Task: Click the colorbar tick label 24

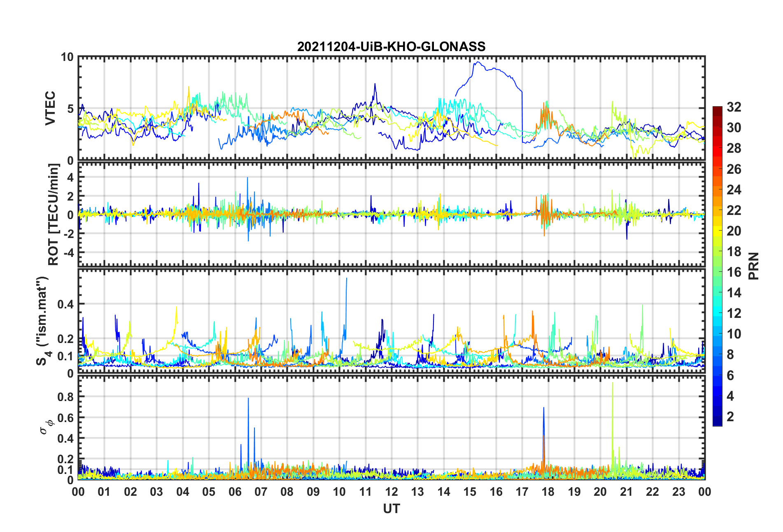Action: point(734,190)
